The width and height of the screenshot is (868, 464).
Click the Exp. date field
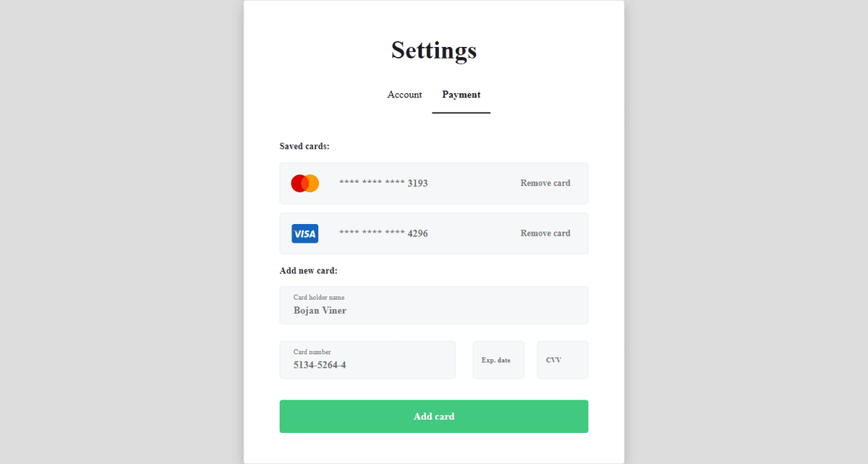(498, 359)
